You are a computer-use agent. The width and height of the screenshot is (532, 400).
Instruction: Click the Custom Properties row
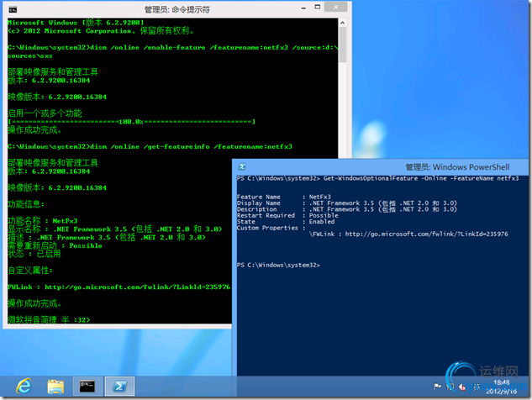[x=271, y=228]
